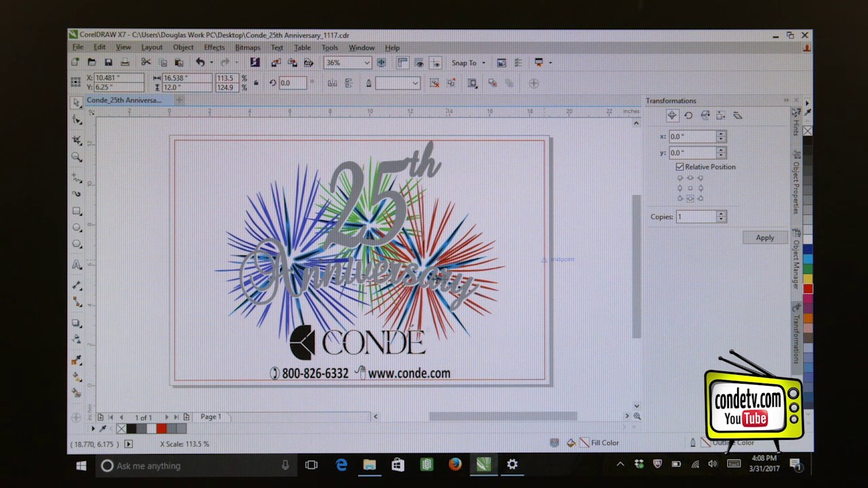Select the Rectangle tool

pos(77,211)
